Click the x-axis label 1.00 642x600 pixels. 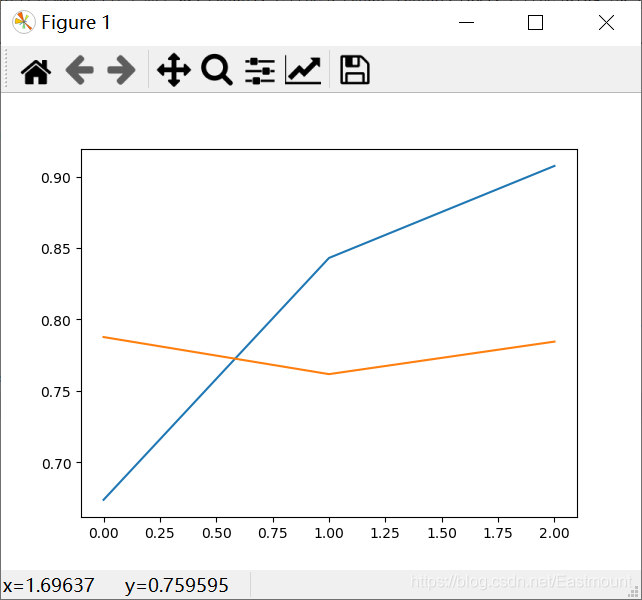click(x=329, y=533)
